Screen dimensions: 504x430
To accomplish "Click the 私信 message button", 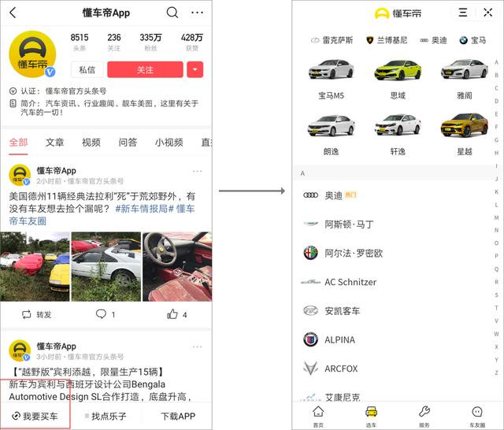I will (x=87, y=69).
